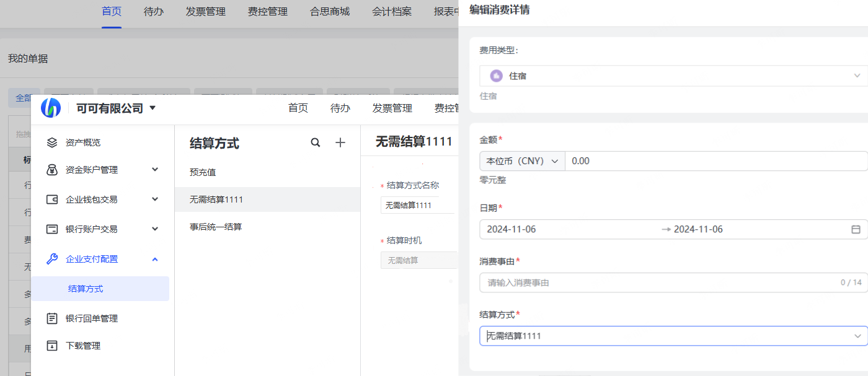Click the 银行账户交易 card icon
This screenshot has width=868, height=376.
pos(53,229)
